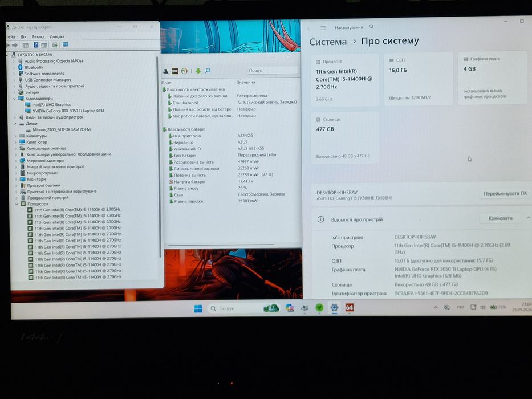Scan for hardware changes monitor icon

[66, 45]
